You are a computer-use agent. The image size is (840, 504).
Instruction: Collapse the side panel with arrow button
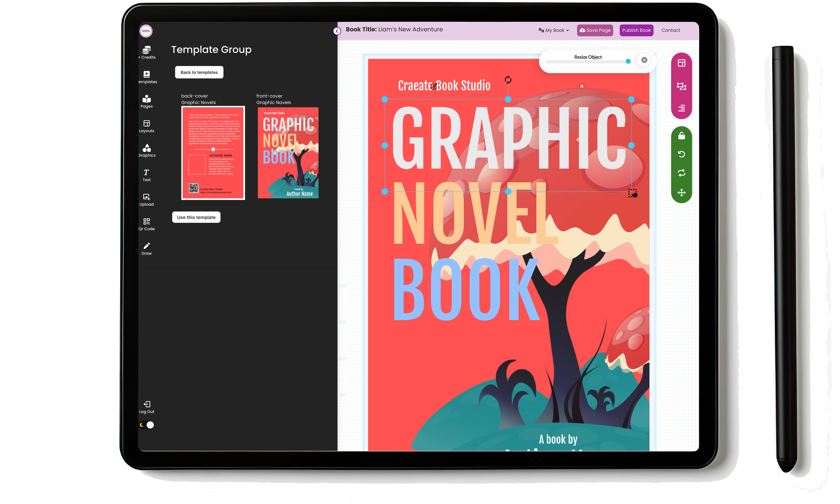point(337,31)
